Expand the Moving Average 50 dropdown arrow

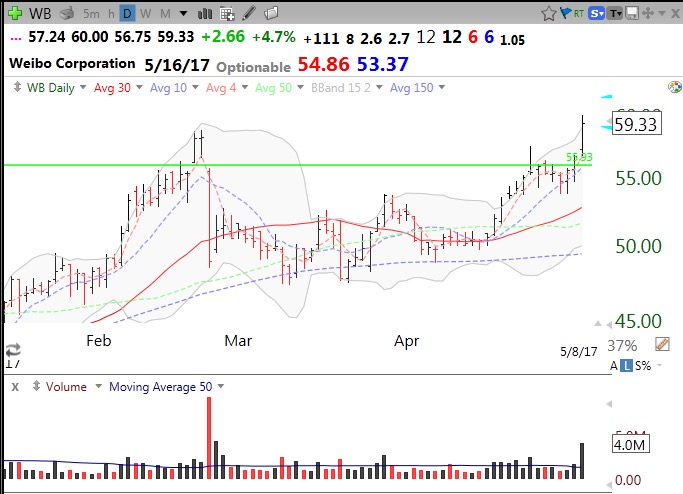point(221,386)
